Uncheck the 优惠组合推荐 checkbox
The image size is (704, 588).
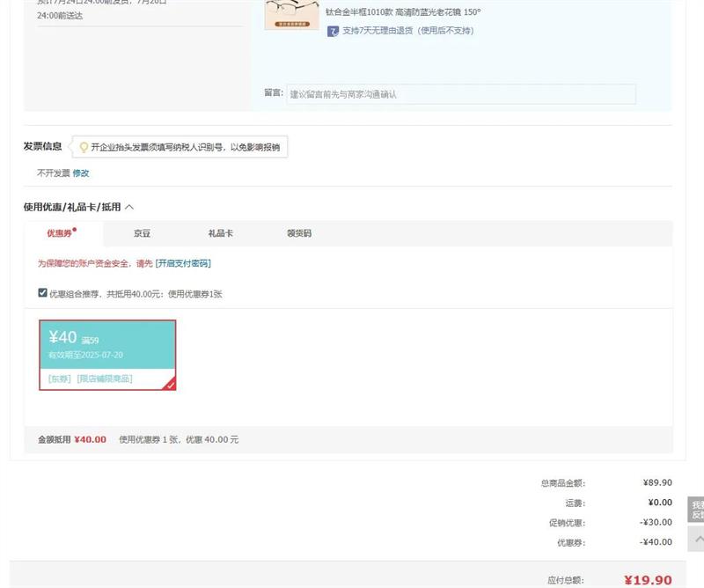pyautogui.click(x=42, y=293)
